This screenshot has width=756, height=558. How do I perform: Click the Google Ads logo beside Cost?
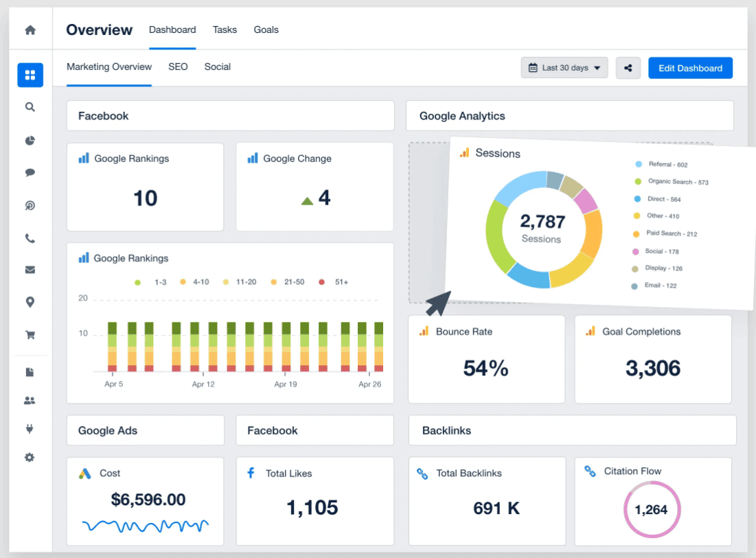[85, 473]
